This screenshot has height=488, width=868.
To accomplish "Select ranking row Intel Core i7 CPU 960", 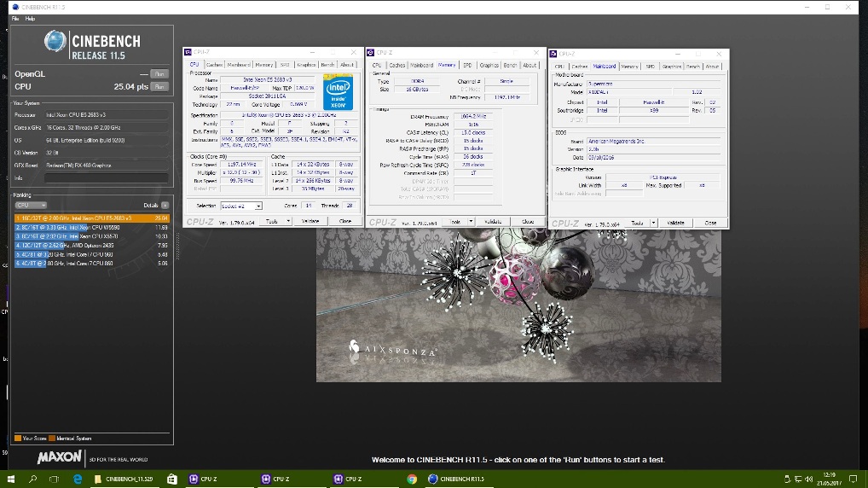I will pyautogui.click(x=92, y=255).
